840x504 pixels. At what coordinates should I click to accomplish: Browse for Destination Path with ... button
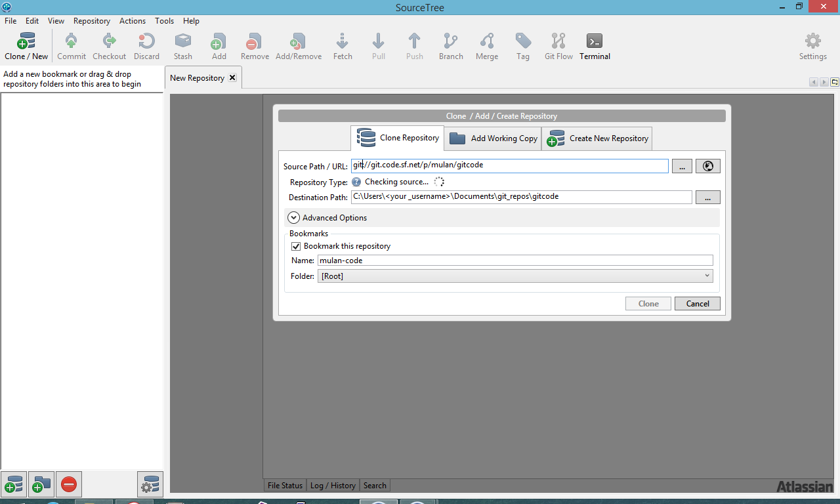point(707,197)
